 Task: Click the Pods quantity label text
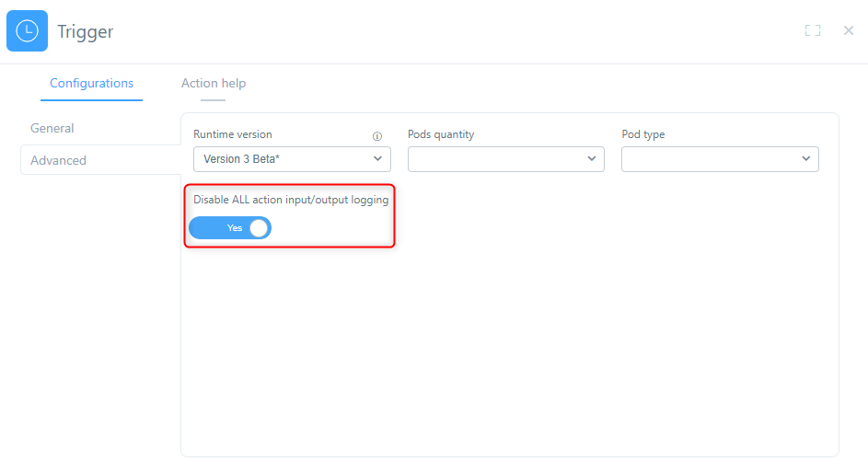point(441,134)
